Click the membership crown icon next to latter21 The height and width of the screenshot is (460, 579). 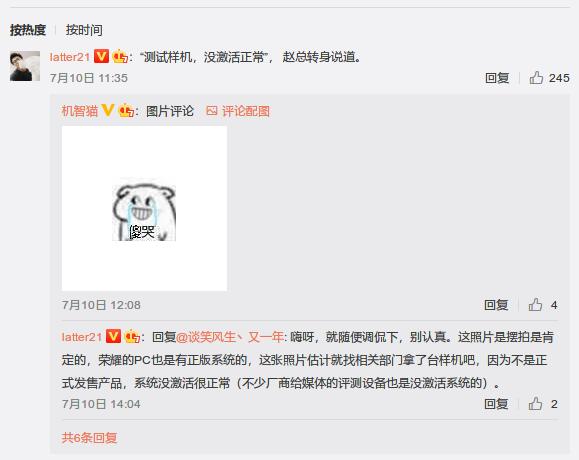120,56
